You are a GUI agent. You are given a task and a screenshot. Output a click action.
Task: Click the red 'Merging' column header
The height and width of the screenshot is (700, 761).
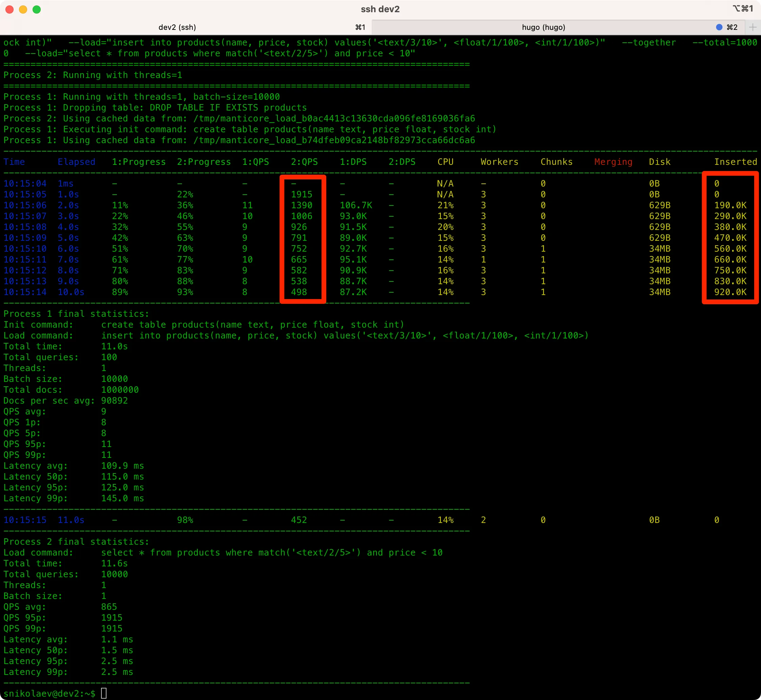613,162
